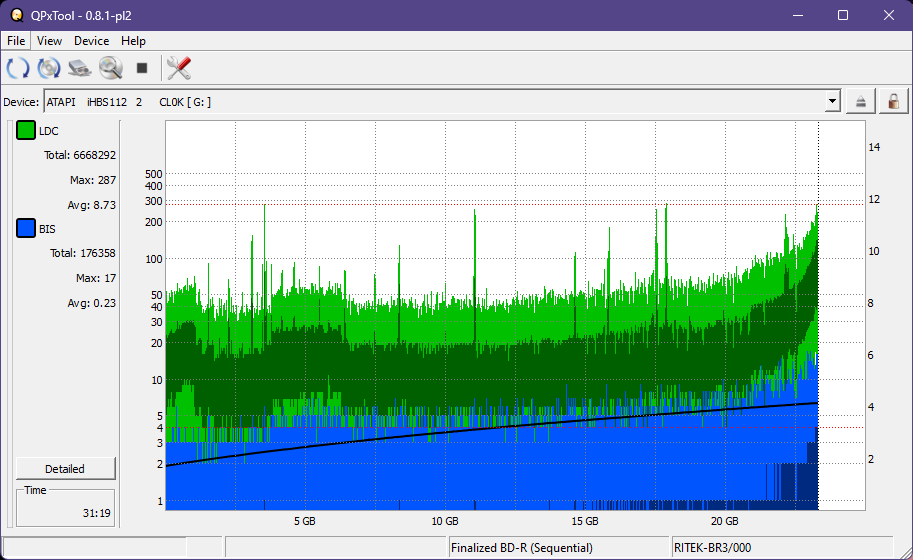Open the File menu
Screen dimensions: 913x560
click(16, 41)
